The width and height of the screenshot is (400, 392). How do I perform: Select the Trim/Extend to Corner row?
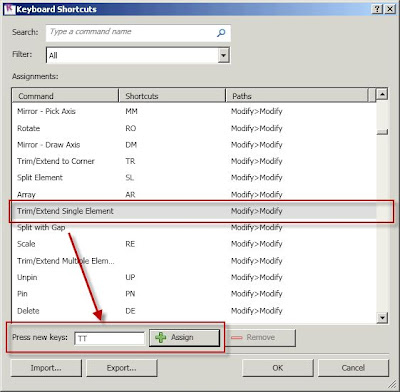tap(194, 161)
